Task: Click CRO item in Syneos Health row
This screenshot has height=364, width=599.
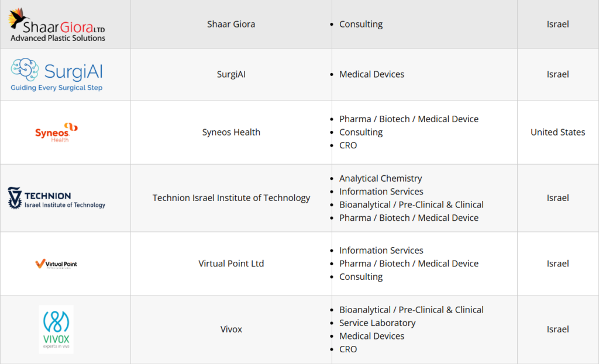Action: click(348, 145)
